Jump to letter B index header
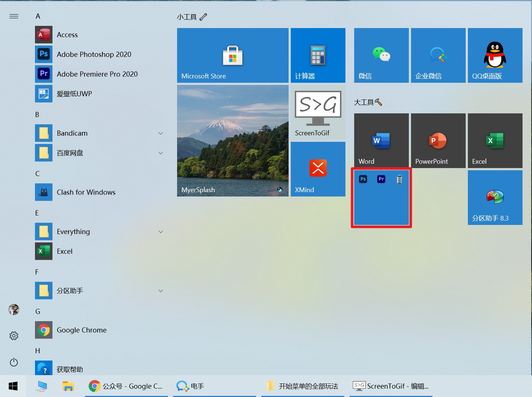The height and width of the screenshot is (397, 532). [x=37, y=114]
